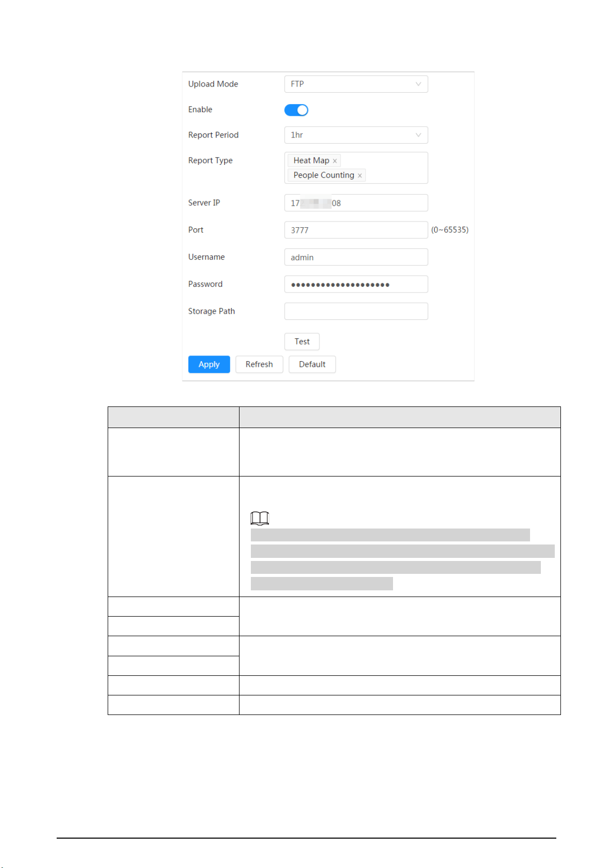Click the Heat Map report type tag
Screen dimensions: 614x868
(314, 161)
